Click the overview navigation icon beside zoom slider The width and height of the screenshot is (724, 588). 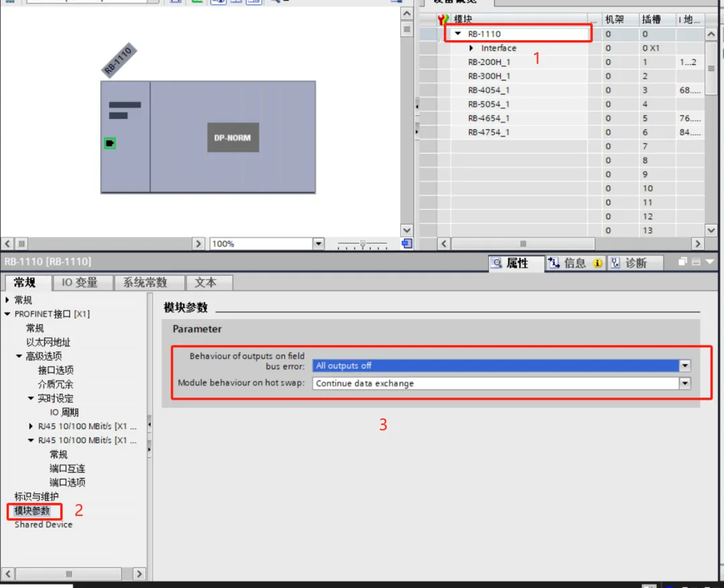pyautogui.click(x=407, y=243)
